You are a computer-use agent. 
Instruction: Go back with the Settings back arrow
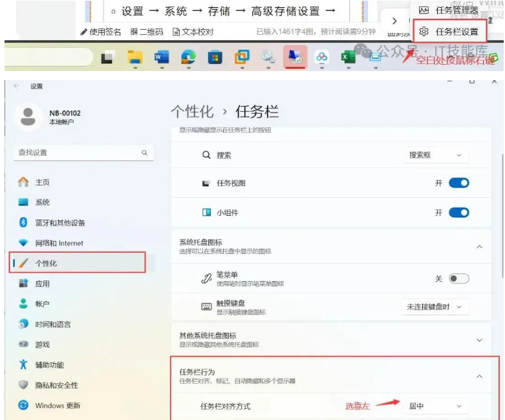tap(16, 86)
